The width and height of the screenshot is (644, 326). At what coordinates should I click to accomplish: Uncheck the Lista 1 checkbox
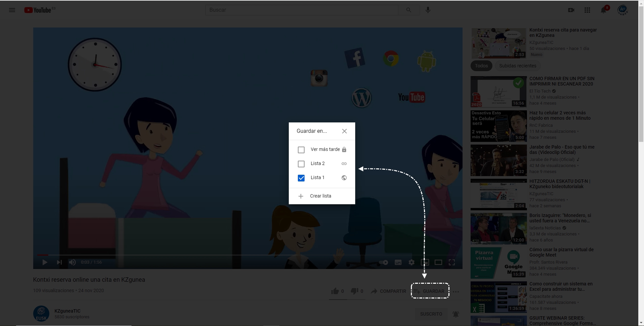pyautogui.click(x=301, y=178)
